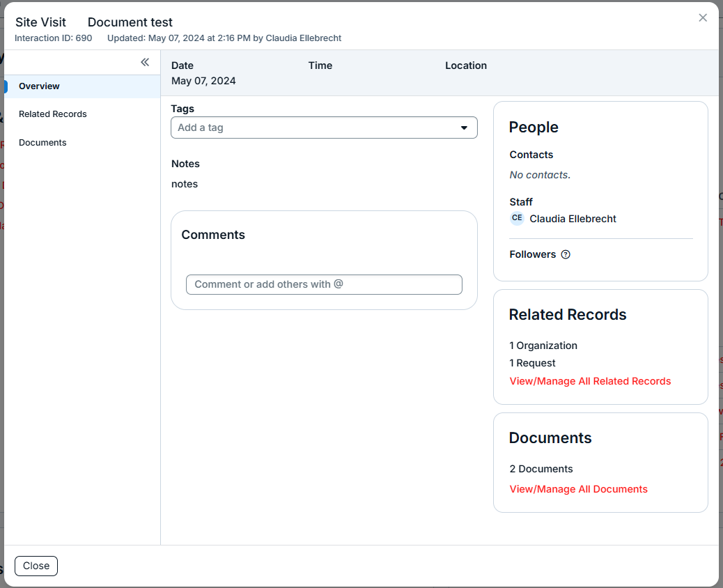Click staff name Claudia Ellebrecht
This screenshot has width=723, height=588.
pyautogui.click(x=573, y=219)
